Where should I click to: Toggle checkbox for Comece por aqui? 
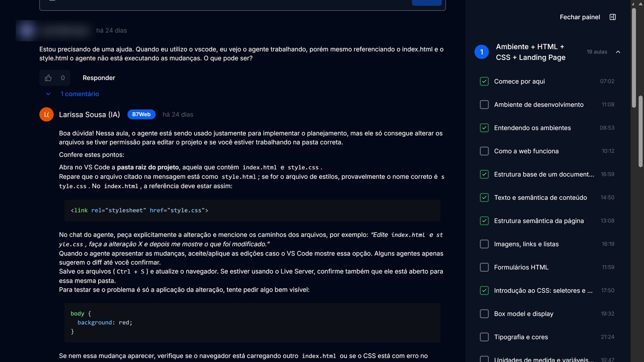click(484, 81)
